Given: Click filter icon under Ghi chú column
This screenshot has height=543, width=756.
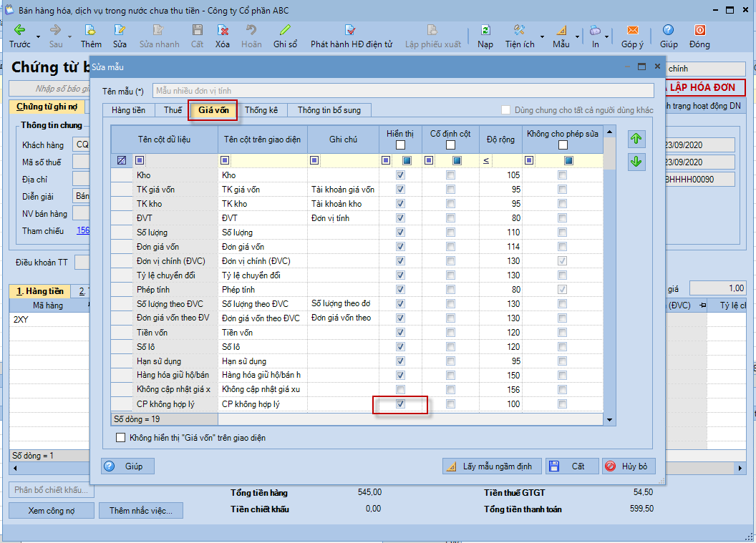Looking at the screenshot, I should 314,160.
